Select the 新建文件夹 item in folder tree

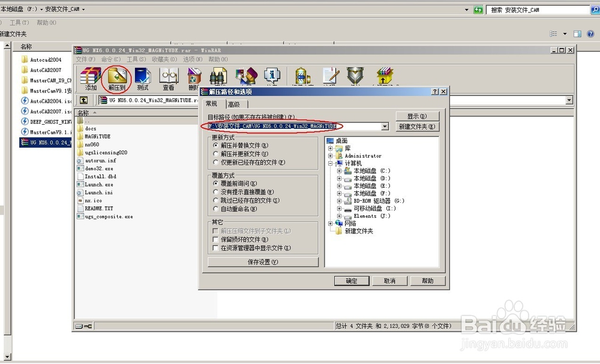coord(355,231)
